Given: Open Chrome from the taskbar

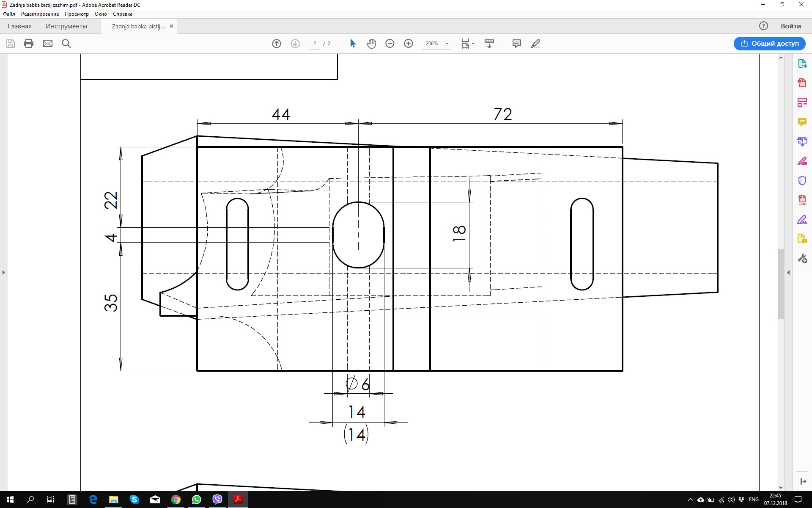Looking at the screenshot, I should 176,500.
